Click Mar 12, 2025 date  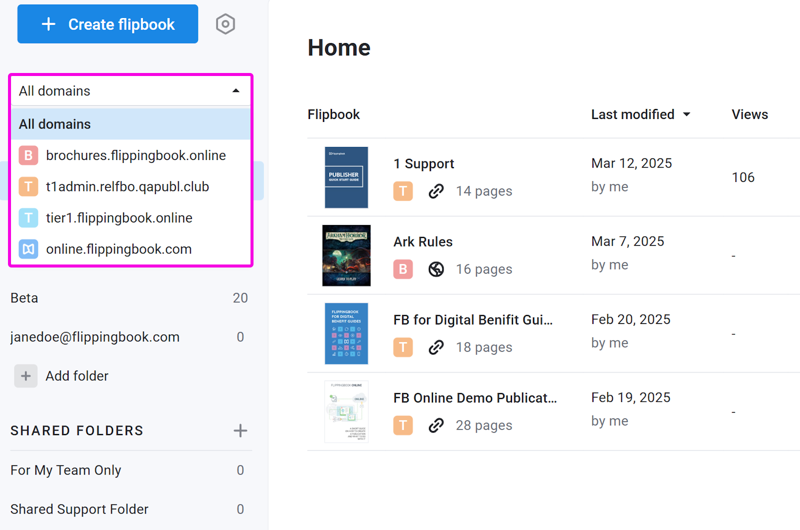click(632, 163)
